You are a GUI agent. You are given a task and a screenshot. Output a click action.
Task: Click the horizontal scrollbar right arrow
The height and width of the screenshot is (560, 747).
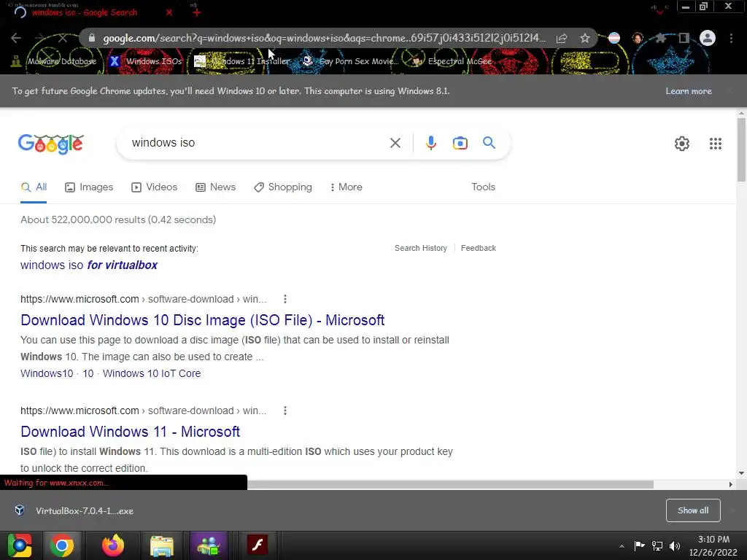[x=731, y=484]
